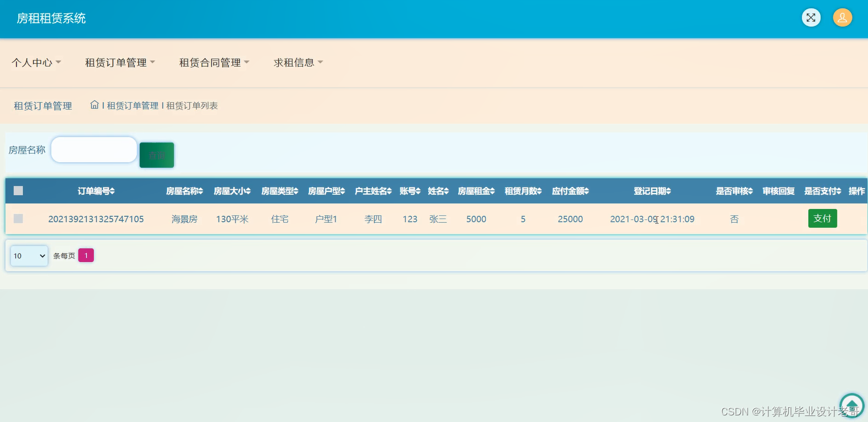The width and height of the screenshot is (868, 422).
Task: Open the 求租信息 dropdown menu
Action: point(298,63)
